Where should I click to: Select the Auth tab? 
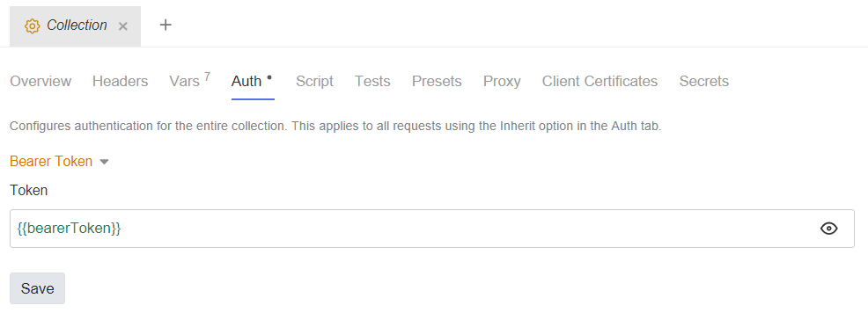click(253, 81)
